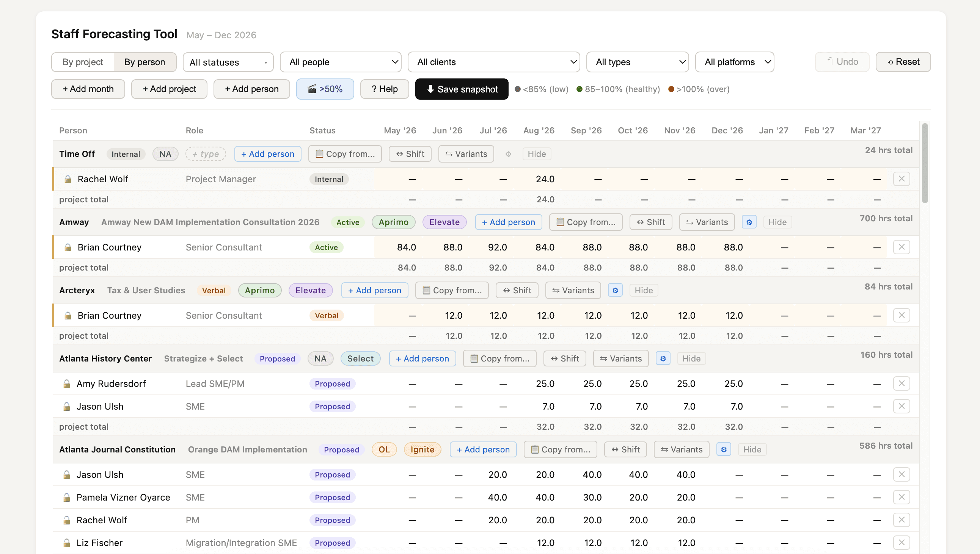This screenshot has height=554, width=980.
Task: Click Pamela Vizner Oyarce's Sep '26 value 30.0
Action: point(592,497)
